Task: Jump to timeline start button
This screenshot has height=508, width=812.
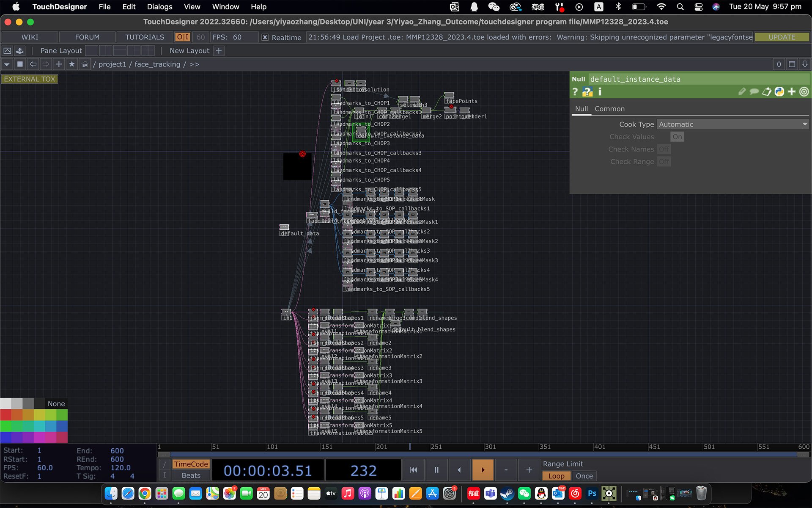Action: [x=414, y=470]
